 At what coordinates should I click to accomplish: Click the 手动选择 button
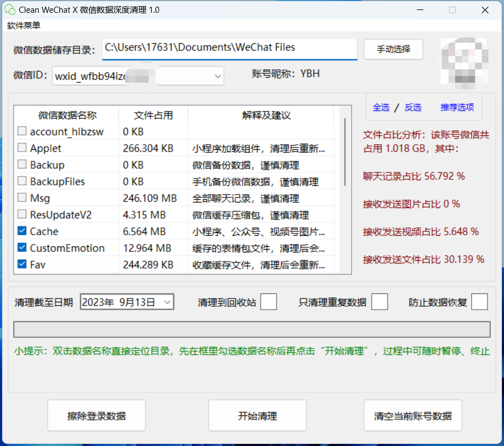click(x=393, y=49)
